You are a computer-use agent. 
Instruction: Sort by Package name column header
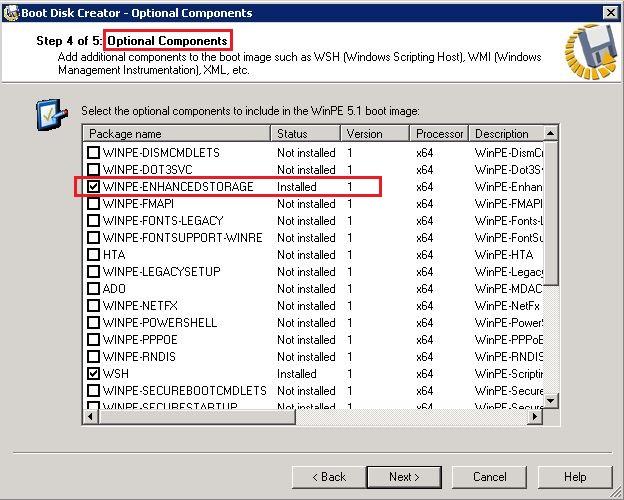(x=176, y=133)
